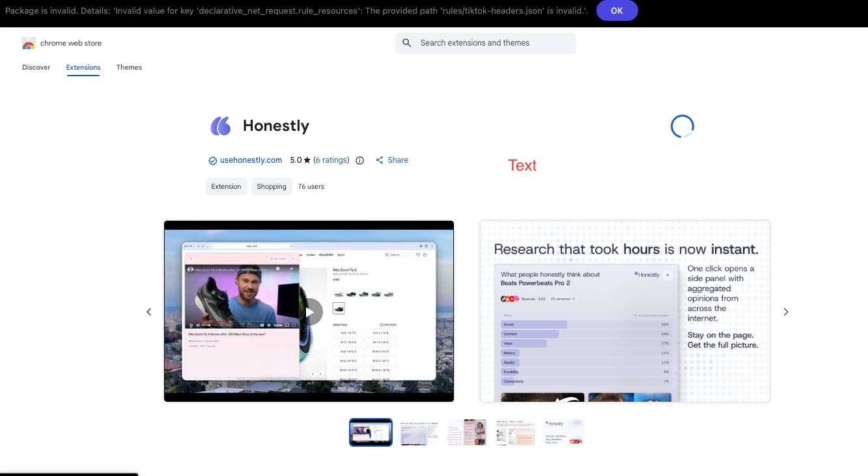Show the previous screenshot with left arrow

(148, 312)
